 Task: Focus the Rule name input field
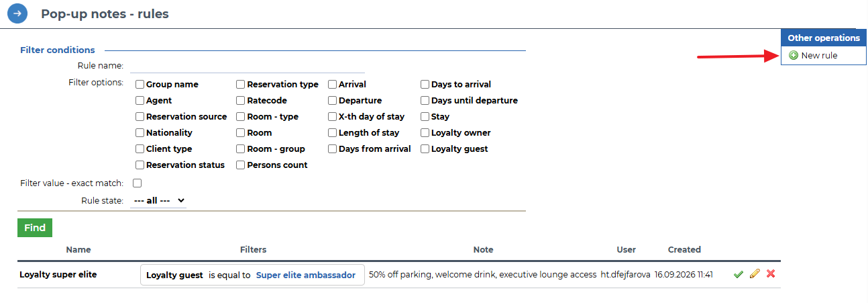(247, 66)
